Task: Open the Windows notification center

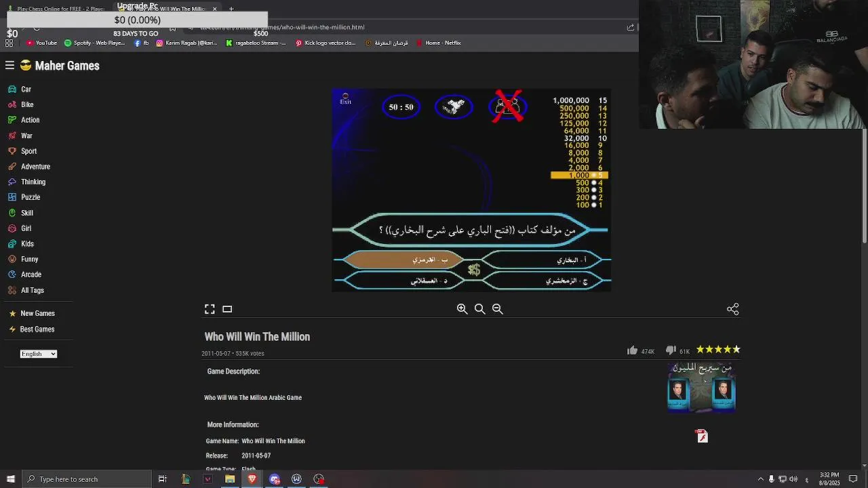Action: pos(853,479)
